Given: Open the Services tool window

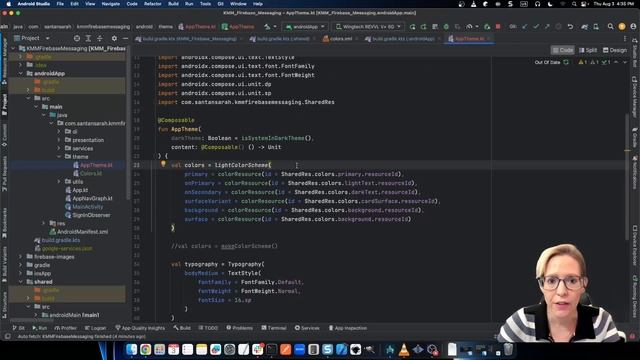Looking at the screenshot, I should [x=307, y=328].
